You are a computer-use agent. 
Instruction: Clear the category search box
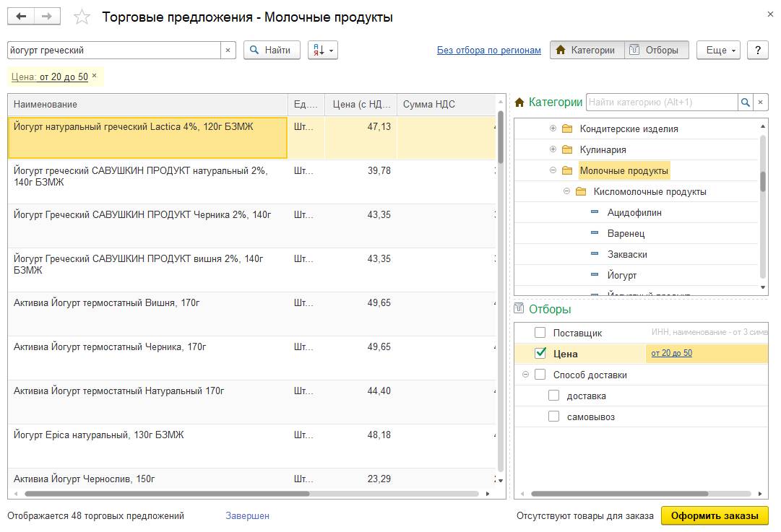[761, 103]
